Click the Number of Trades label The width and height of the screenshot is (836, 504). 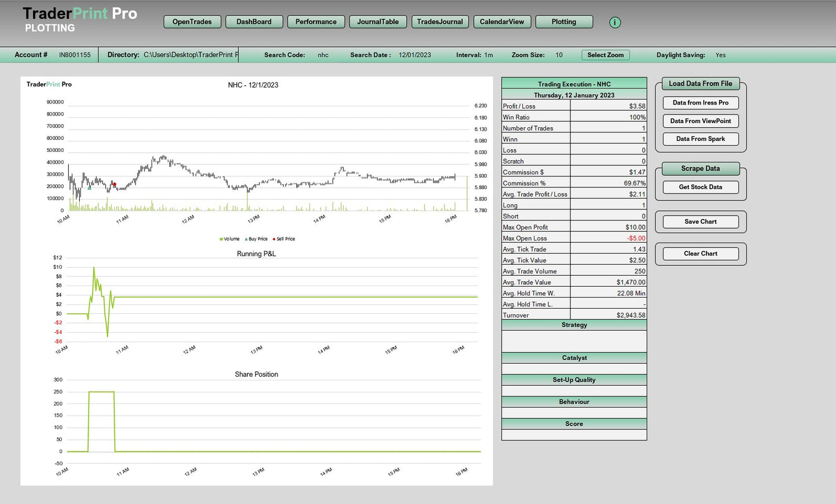(x=528, y=128)
